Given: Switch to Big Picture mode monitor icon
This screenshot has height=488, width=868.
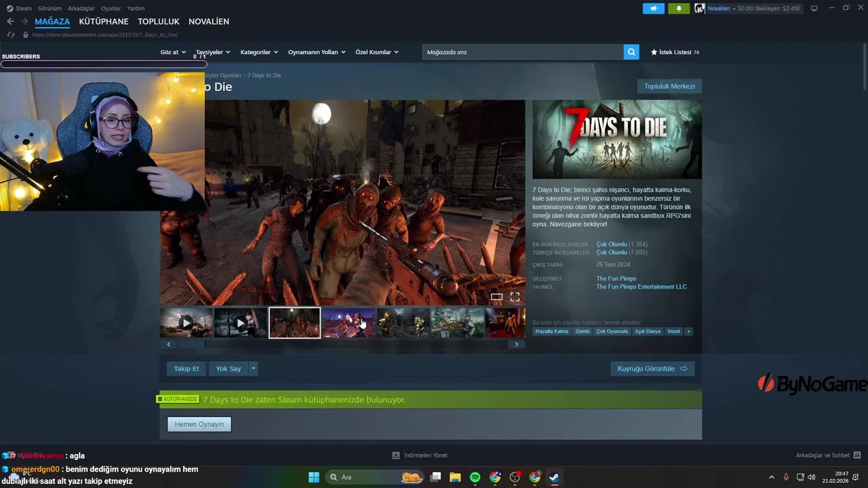Looking at the screenshot, I should coord(814,8).
